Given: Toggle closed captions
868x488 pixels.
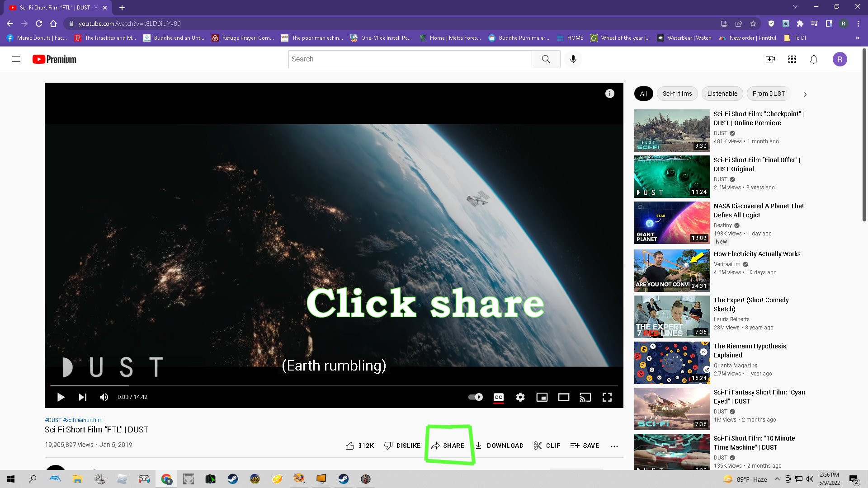Looking at the screenshot, I should pyautogui.click(x=499, y=397).
